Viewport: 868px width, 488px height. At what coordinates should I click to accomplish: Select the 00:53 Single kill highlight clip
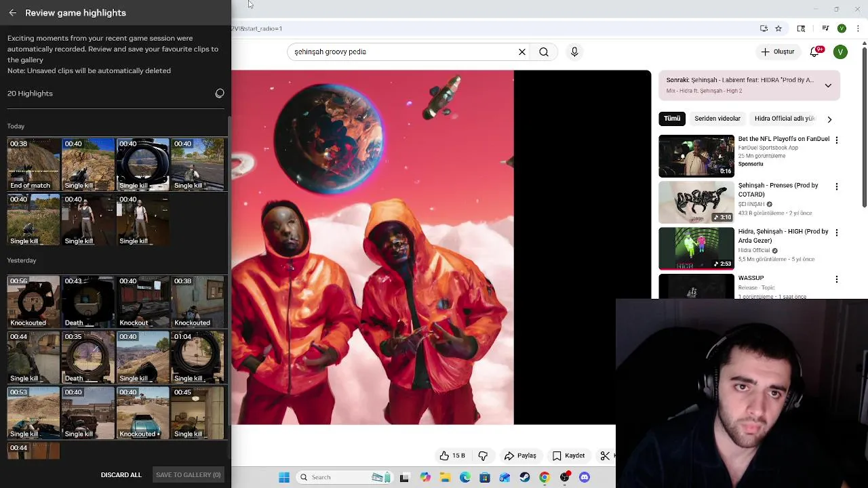33,413
